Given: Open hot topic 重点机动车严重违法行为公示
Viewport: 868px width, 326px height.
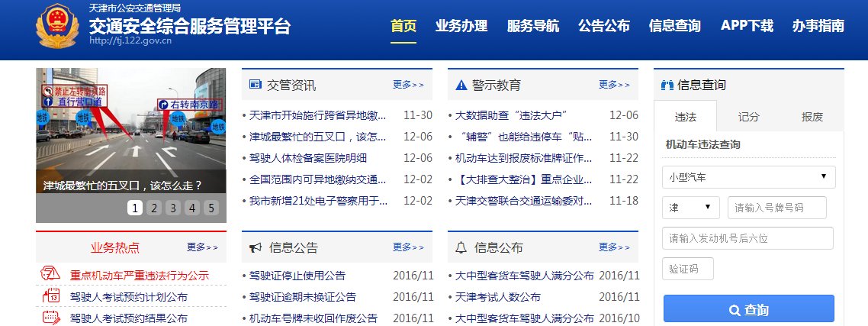Looking at the screenshot, I should (140, 276).
